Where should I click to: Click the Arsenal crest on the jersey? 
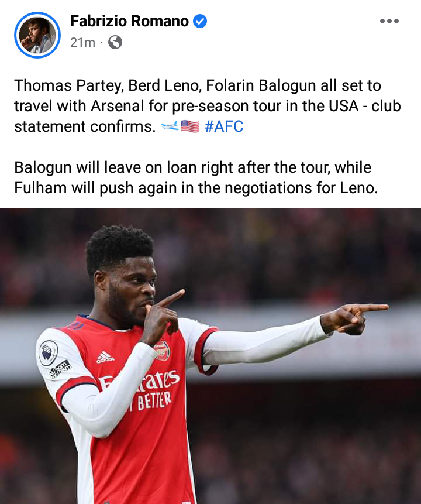162,351
